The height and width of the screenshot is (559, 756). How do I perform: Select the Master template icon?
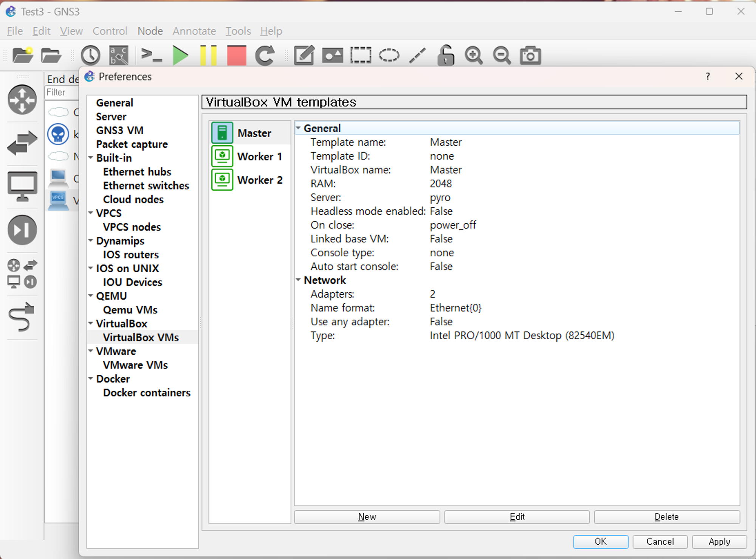[222, 133]
